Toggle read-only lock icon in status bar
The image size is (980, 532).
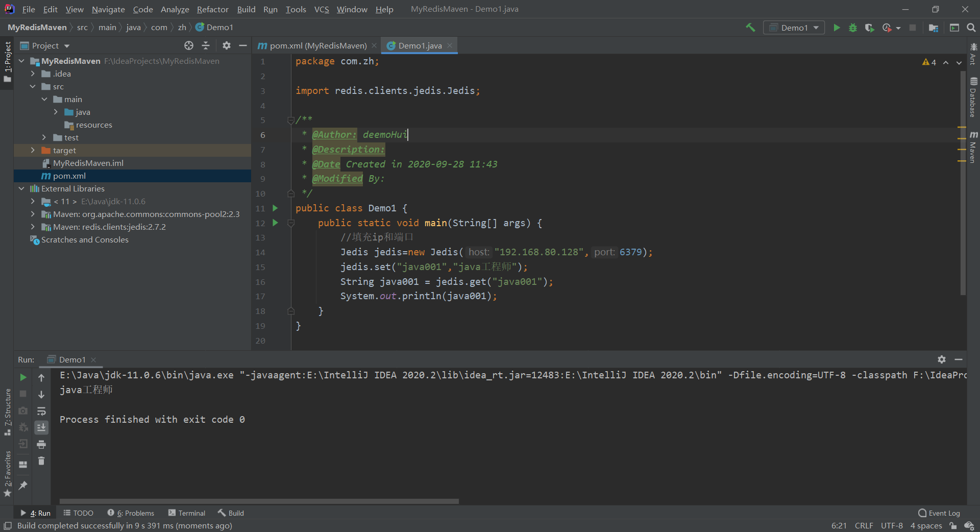[953, 525]
